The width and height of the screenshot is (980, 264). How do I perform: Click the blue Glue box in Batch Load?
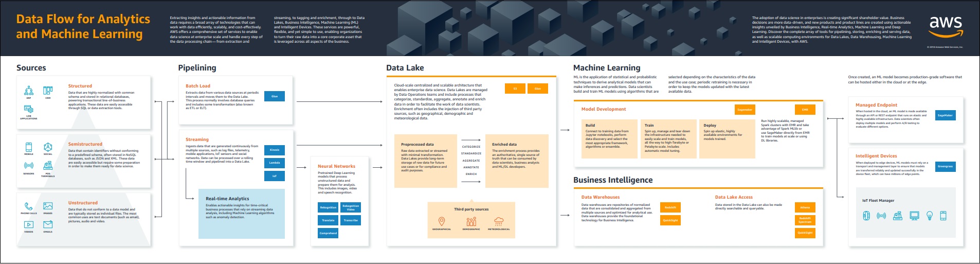(x=275, y=96)
